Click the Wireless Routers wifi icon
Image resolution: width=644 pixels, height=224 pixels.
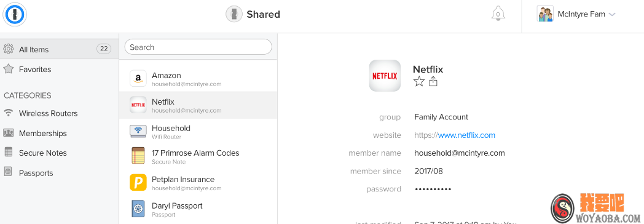click(8, 113)
